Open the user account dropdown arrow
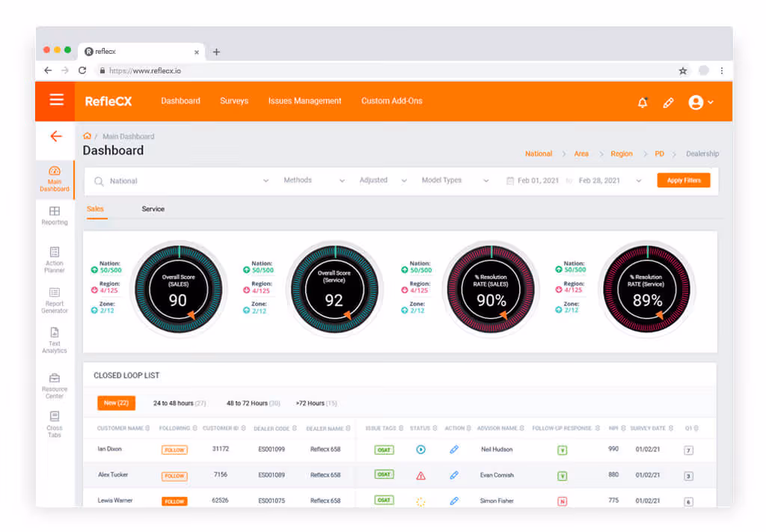Viewport: 766px width, 532px height. [x=711, y=103]
